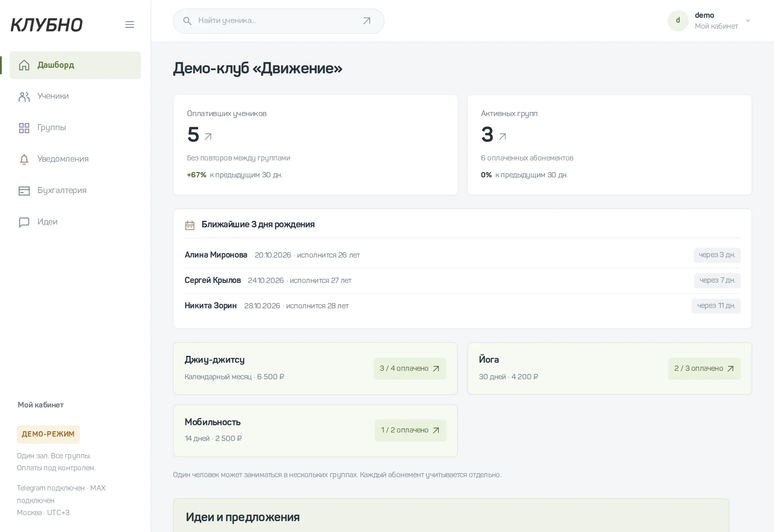The image size is (774, 532).
Task: Select the Никита Зорин birthday entry
Action: click(462, 306)
